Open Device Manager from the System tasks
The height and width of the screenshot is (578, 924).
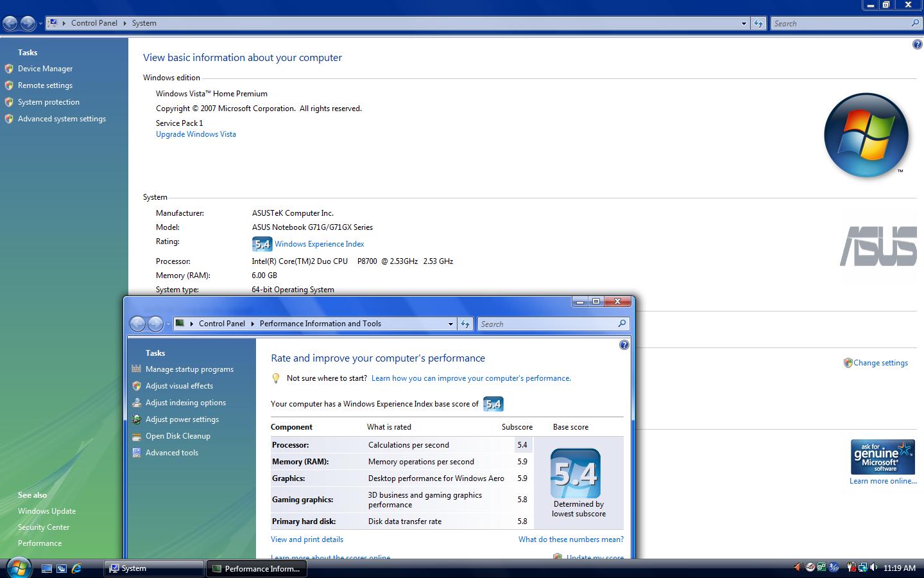click(x=45, y=69)
